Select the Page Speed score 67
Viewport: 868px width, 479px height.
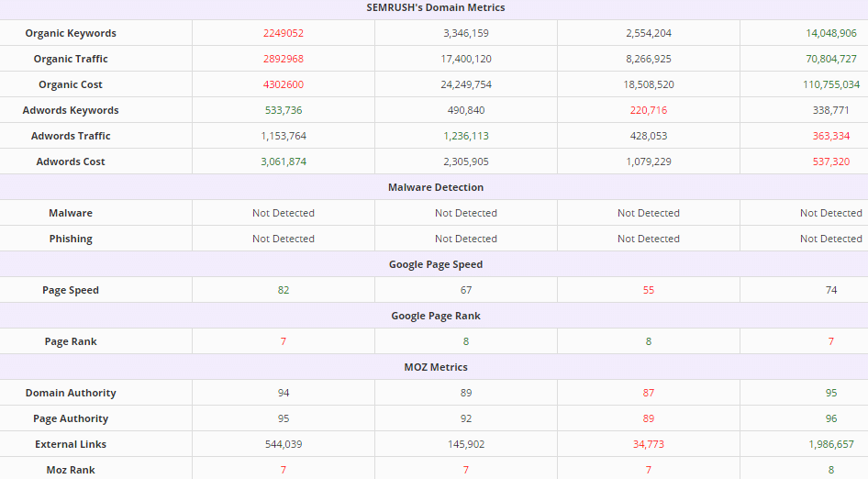pyautogui.click(x=466, y=290)
